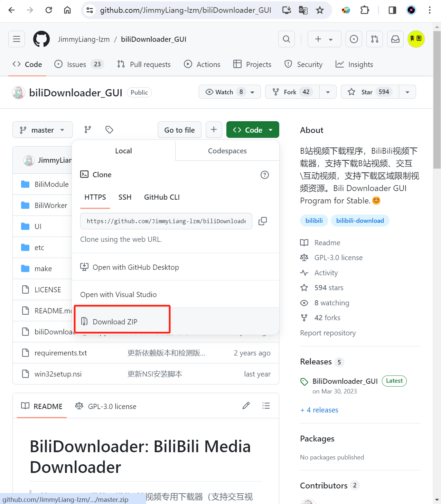Open the bilibili topic tag
441x504 pixels.
click(314, 220)
